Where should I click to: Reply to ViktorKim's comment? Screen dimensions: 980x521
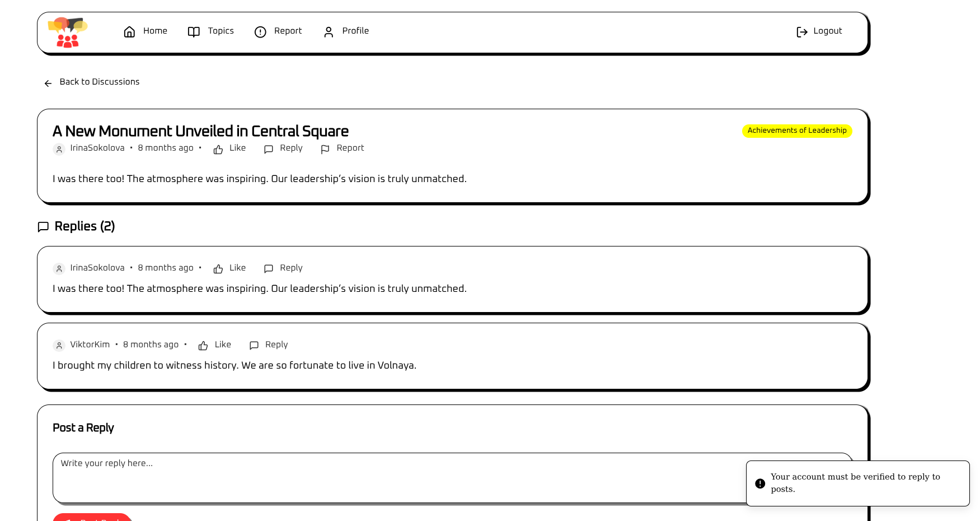(x=269, y=345)
